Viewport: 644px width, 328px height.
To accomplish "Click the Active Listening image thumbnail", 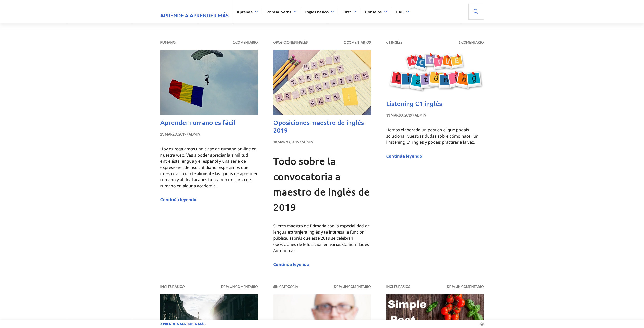I will tap(435, 72).
